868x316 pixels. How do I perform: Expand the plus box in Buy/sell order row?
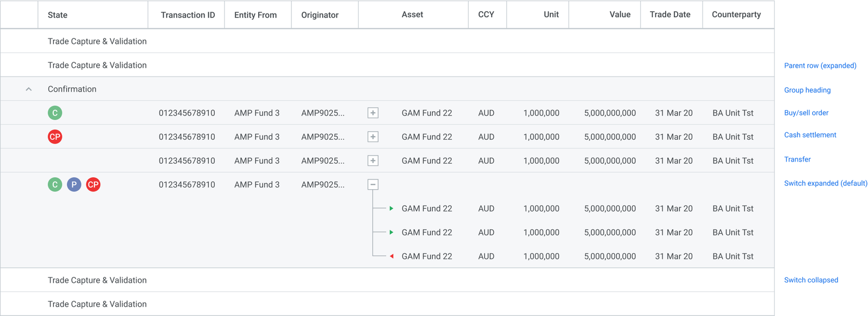pos(373,113)
